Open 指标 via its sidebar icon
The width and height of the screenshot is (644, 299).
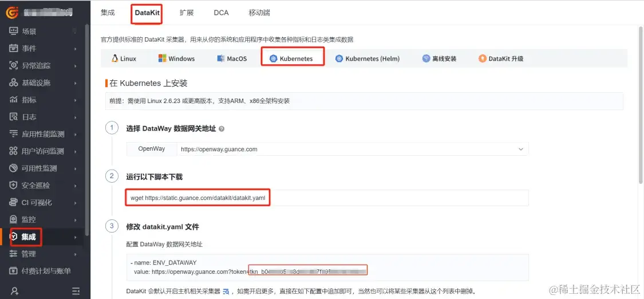(14, 100)
